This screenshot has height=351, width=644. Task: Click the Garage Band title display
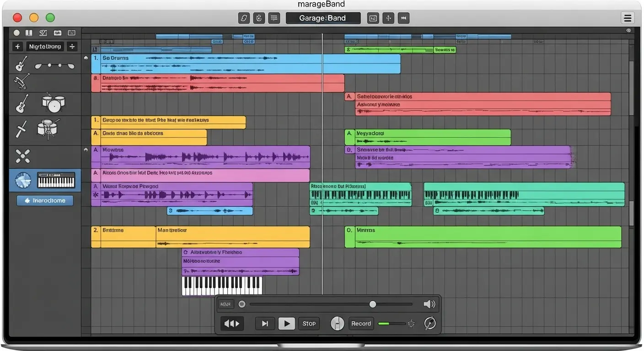click(x=323, y=18)
